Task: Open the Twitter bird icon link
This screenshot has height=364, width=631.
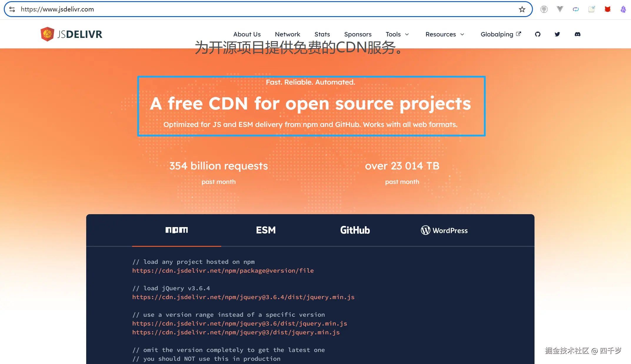Action: click(557, 34)
